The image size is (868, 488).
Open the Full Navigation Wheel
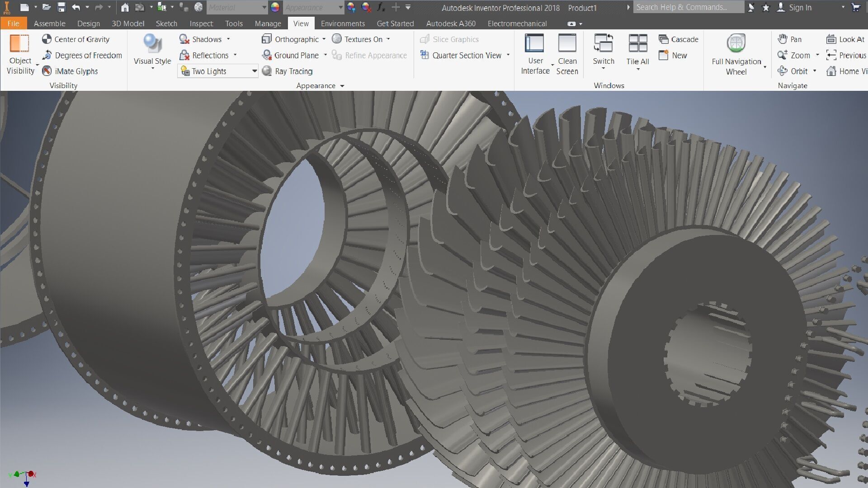pos(736,54)
